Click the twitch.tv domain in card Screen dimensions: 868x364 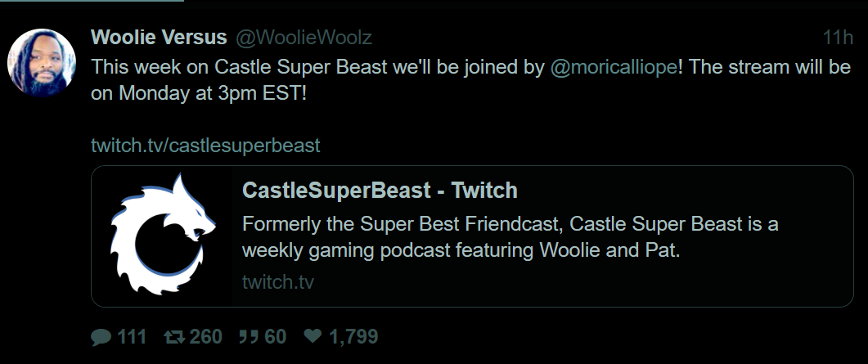click(278, 282)
